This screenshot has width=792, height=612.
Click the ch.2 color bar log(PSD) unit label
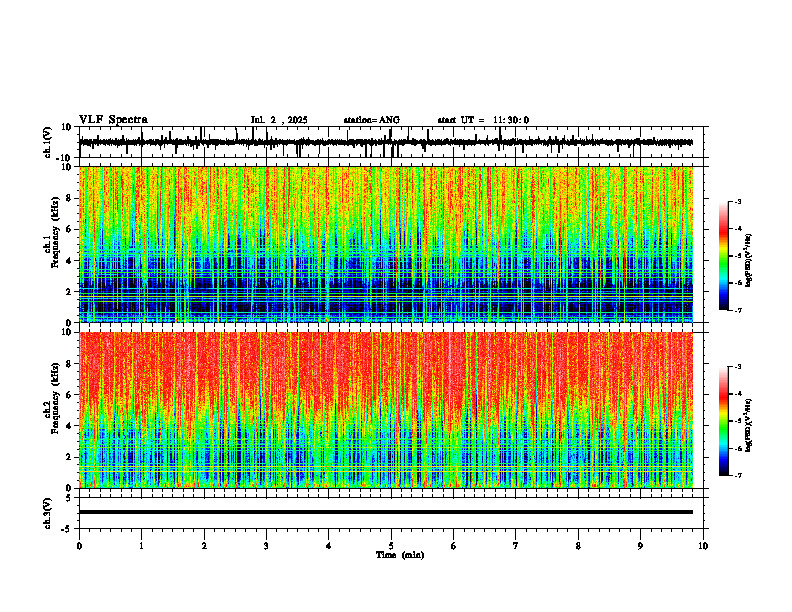(749, 425)
